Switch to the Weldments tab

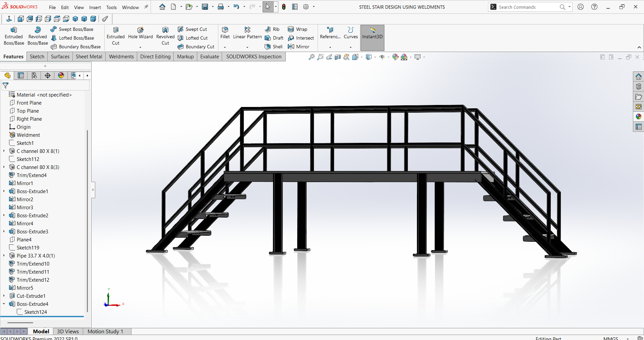tap(121, 57)
